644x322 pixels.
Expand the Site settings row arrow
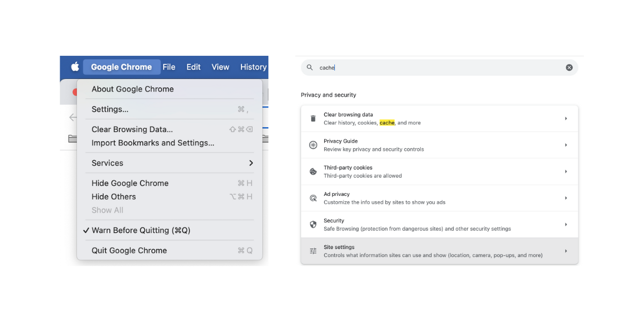(566, 251)
